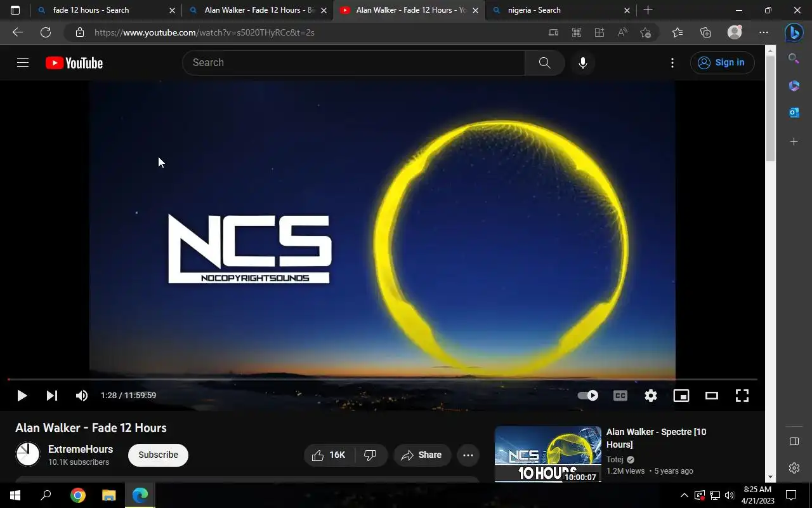812x508 pixels.
Task: Open the ExtremeHours channel avatar
Action: [28, 455]
